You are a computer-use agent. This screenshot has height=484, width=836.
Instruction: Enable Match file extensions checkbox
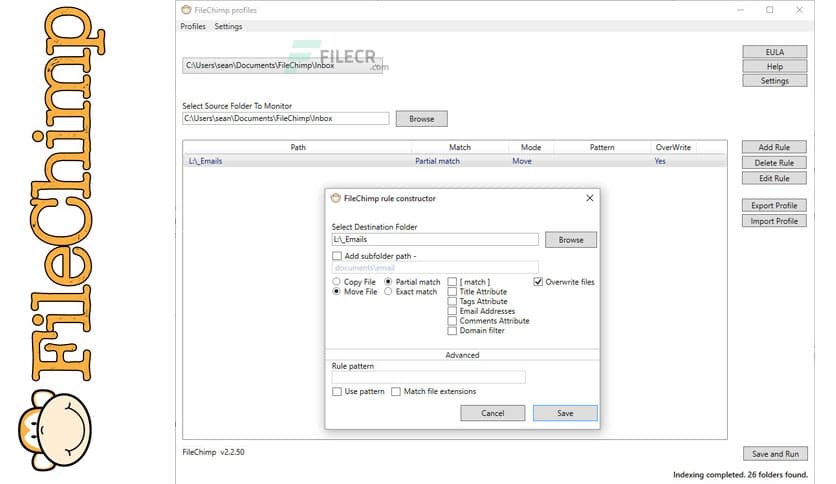[396, 391]
